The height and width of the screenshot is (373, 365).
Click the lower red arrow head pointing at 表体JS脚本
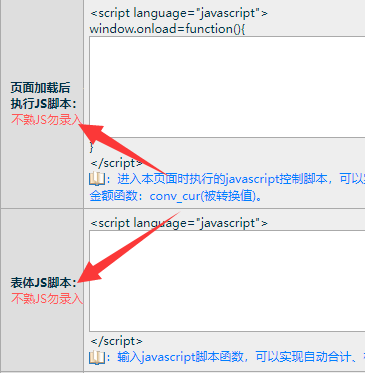click(x=88, y=273)
